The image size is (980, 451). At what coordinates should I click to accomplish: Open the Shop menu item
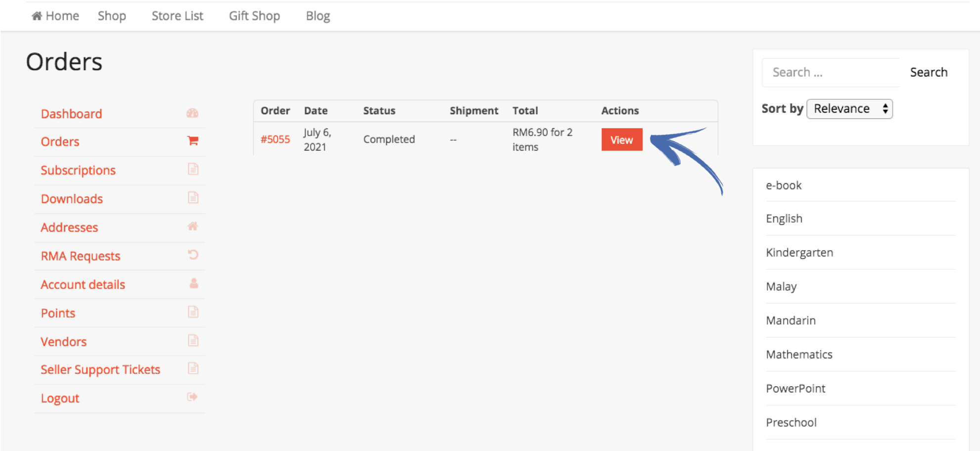[112, 16]
